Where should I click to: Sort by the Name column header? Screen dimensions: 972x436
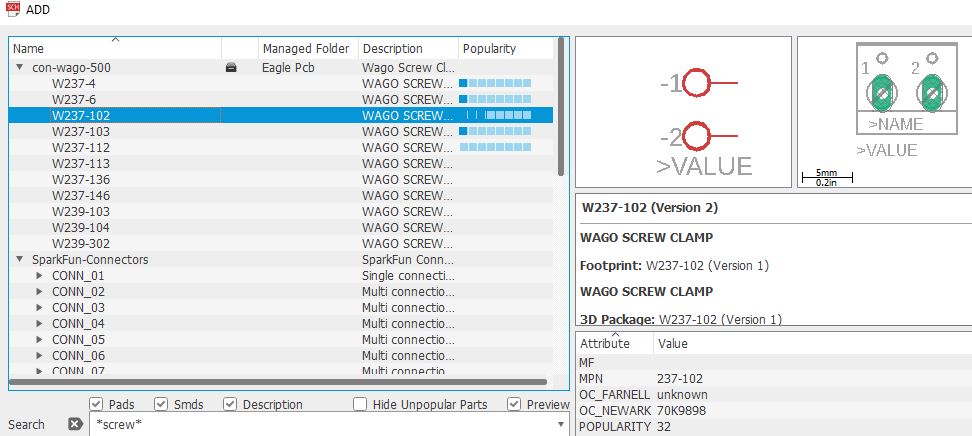tap(115, 48)
